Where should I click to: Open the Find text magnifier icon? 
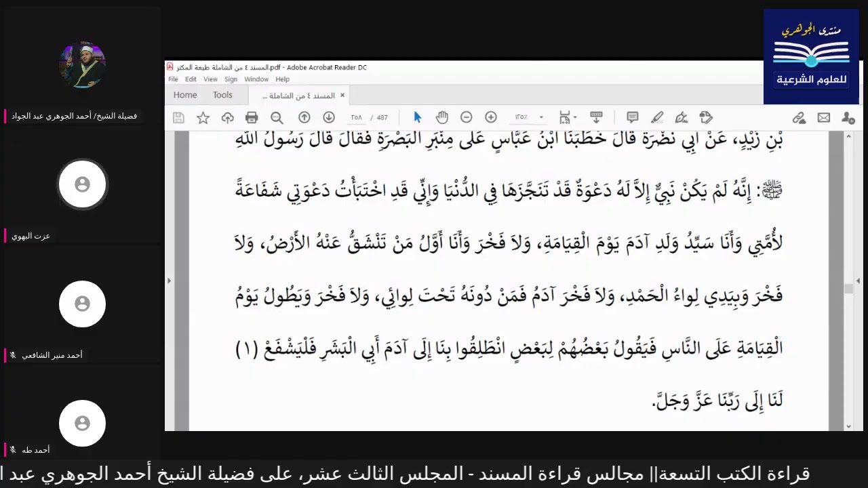(277, 118)
